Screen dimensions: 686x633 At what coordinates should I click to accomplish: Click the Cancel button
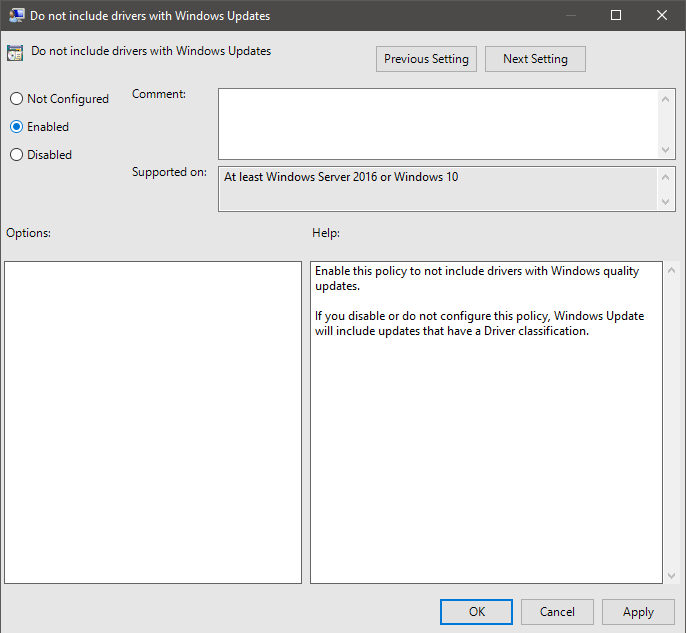[557, 612]
